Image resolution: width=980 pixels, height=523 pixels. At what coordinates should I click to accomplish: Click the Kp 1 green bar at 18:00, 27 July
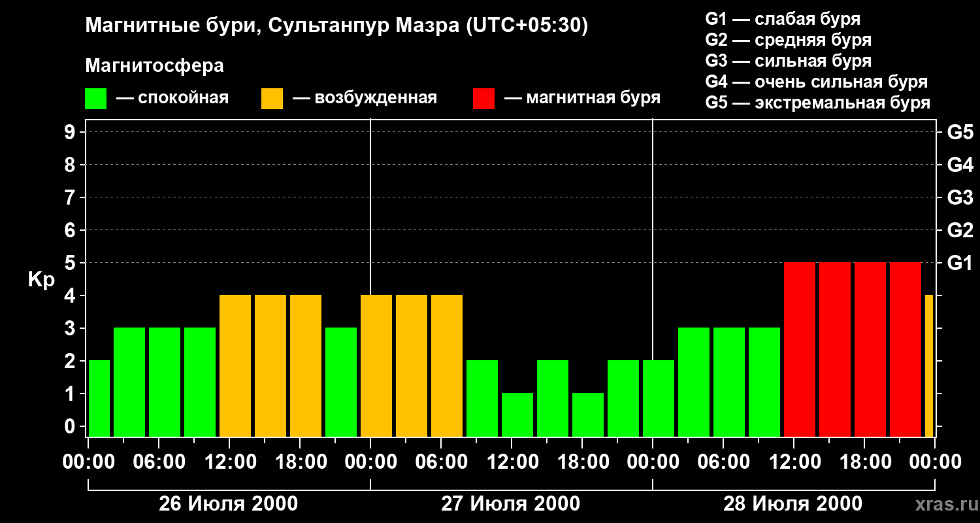tap(588, 414)
